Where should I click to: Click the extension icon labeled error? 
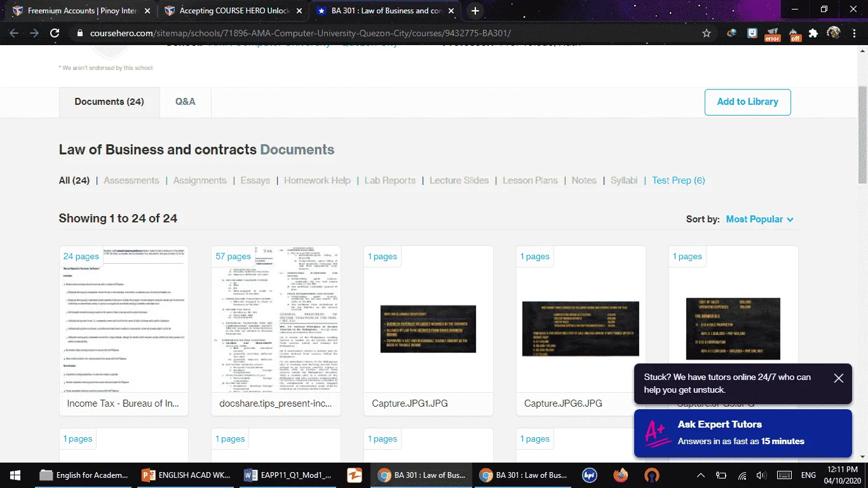click(x=772, y=34)
